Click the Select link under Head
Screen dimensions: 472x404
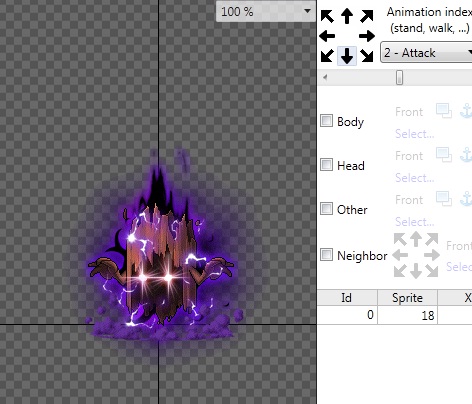[x=414, y=178]
